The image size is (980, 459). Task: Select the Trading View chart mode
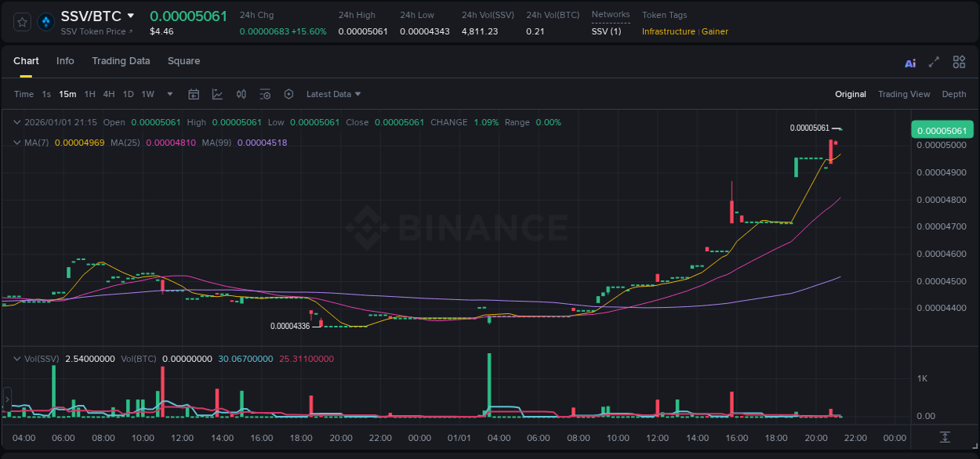point(904,94)
